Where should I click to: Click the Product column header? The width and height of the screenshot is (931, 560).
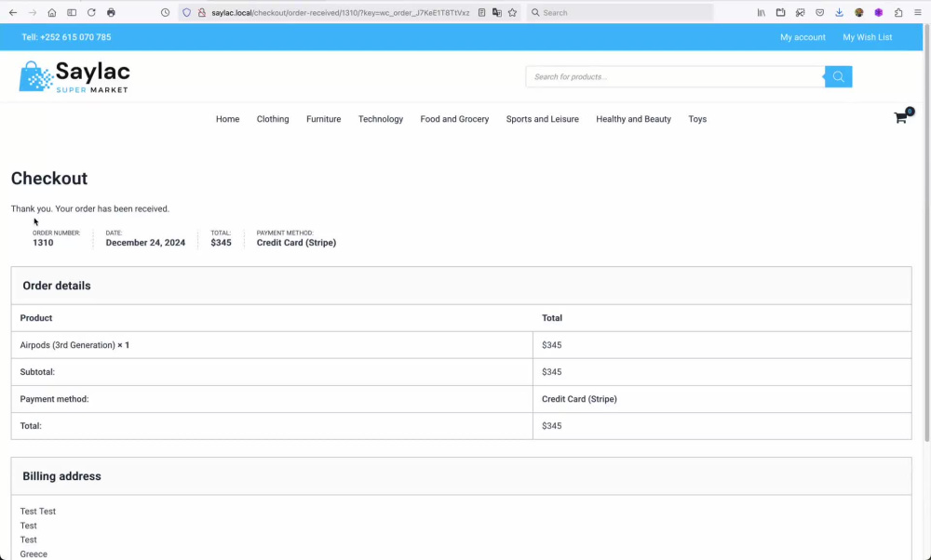click(x=36, y=318)
